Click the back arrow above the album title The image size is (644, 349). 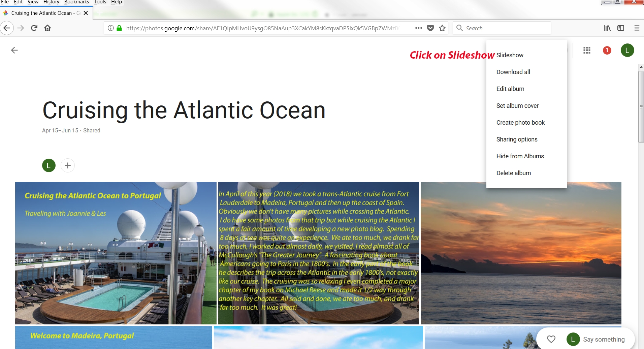[14, 50]
